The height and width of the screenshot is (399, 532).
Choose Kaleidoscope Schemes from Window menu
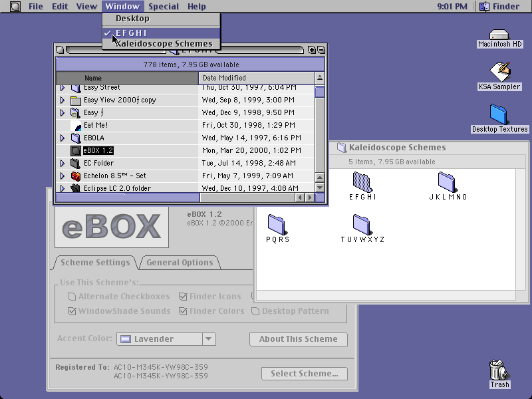pyautogui.click(x=162, y=44)
